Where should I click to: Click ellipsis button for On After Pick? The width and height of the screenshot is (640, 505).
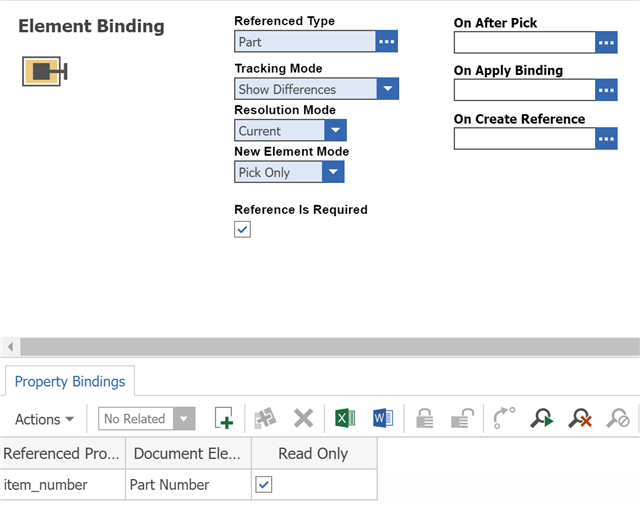pyautogui.click(x=606, y=42)
